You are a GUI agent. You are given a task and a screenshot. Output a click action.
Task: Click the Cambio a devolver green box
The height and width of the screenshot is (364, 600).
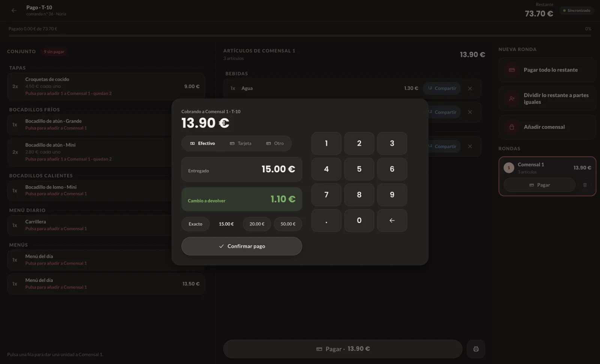[x=241, y=199]
